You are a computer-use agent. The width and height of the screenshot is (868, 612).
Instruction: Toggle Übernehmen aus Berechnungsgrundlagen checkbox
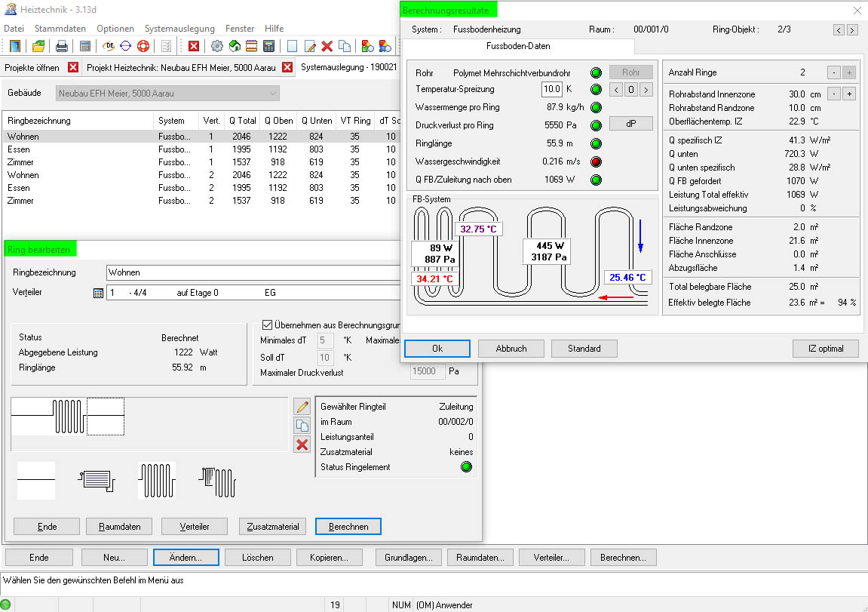[268, 325]
